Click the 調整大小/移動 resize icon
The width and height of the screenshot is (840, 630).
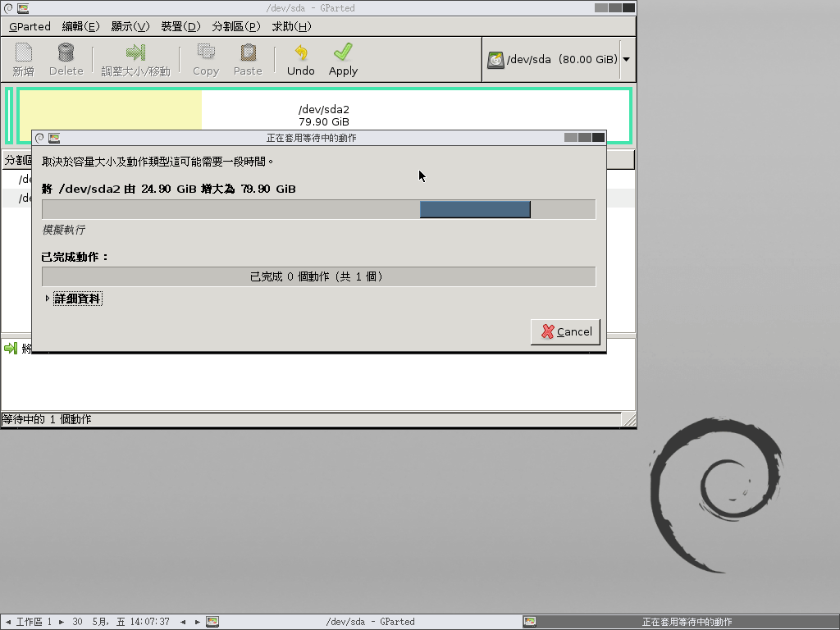pyautogui.click(x=135, y=53)
